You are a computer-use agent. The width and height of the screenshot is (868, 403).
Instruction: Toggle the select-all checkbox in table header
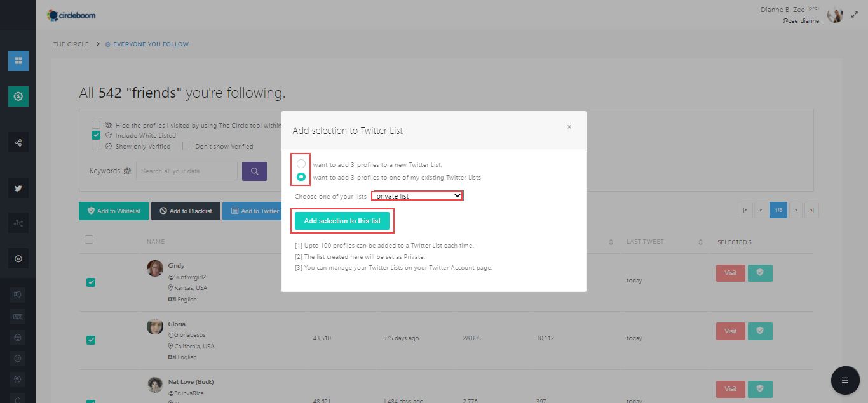(89, 239)
